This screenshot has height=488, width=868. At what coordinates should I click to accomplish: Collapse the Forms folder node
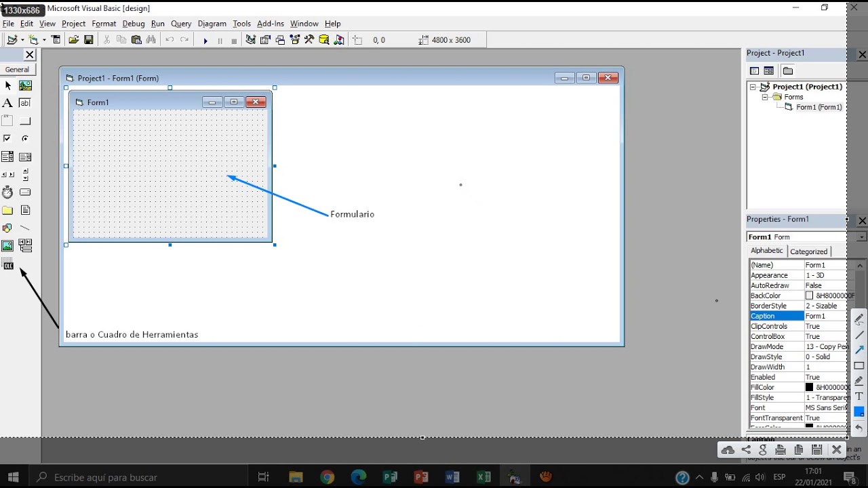(x=765, y=97)
